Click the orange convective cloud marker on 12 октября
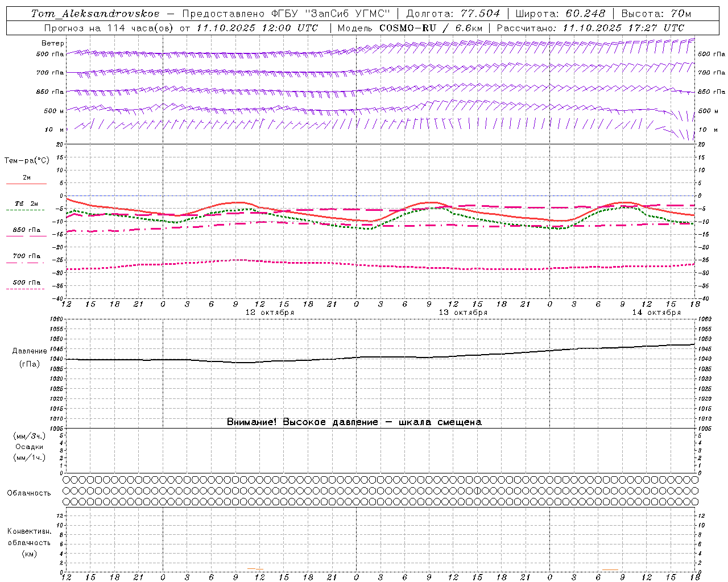Viewport: 728px width, 582px height. tap(255, 569)
